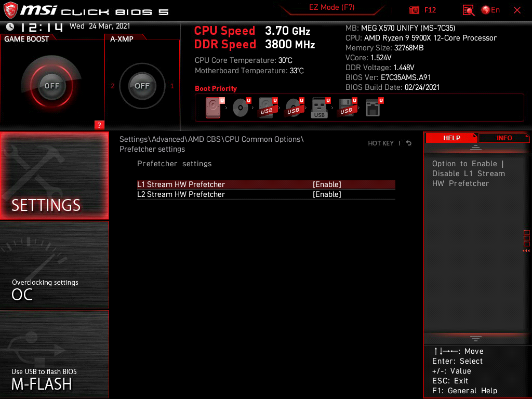The width and height of the screenshot is (532, 399).
Task: Click the date Wed 24 Mar, 2021
Action: [x=100, y=26]
